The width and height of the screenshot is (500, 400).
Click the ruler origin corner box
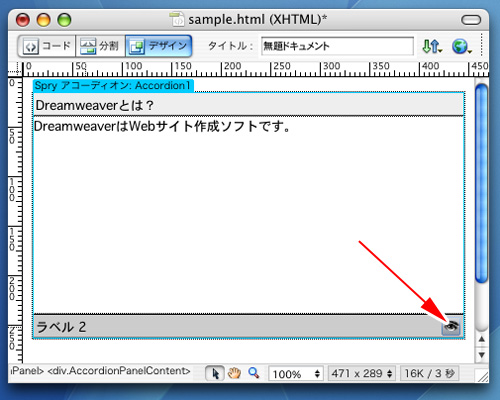click(x=15, y=69)
